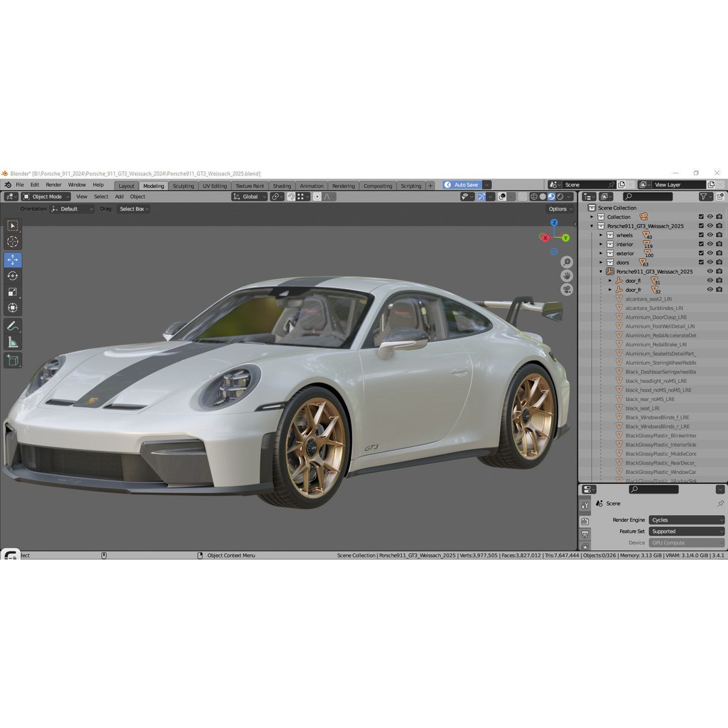Pin the Scene in properties panel

tap(720, 504)
